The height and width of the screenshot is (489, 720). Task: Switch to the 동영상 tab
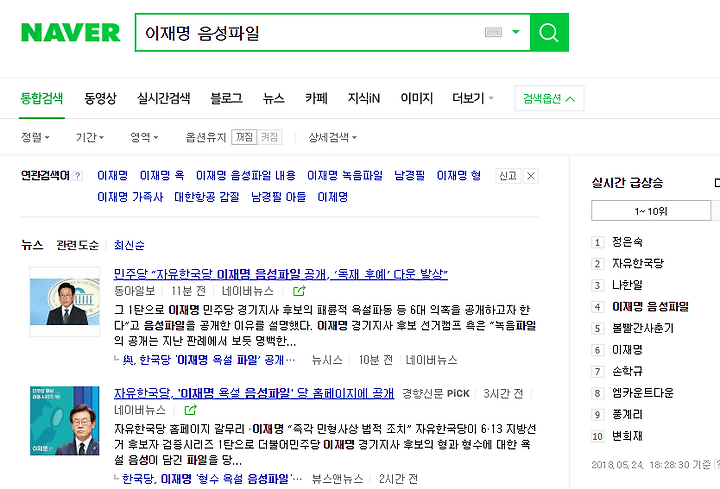coord(100,98)
